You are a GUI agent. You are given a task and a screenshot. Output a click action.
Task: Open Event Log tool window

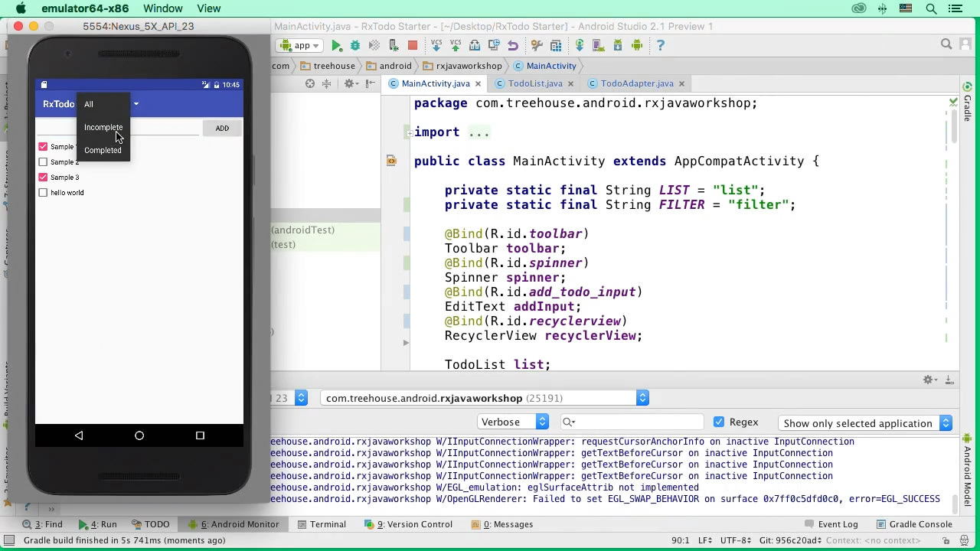tap(831, 524)
